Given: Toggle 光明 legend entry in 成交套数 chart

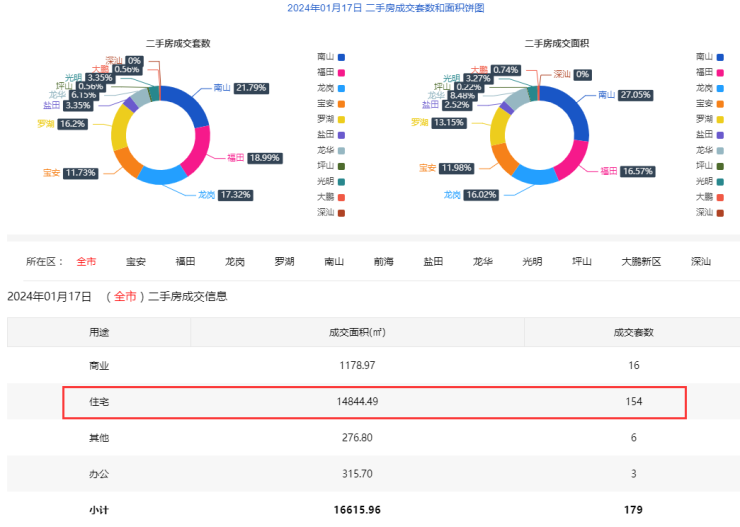Looking at the screenshot, I should (x=331, y=182).
